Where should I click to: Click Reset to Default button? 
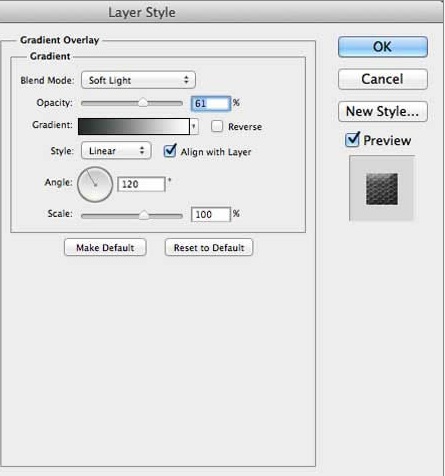[209, 248]
